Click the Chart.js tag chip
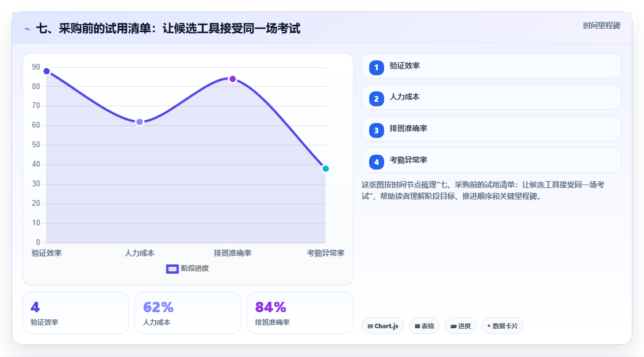 coord(383,326)
